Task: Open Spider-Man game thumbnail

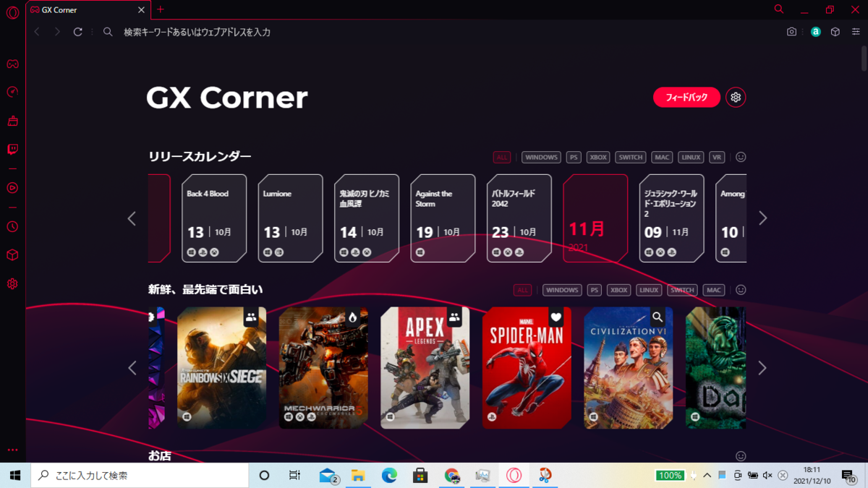Action: (527, 368)
